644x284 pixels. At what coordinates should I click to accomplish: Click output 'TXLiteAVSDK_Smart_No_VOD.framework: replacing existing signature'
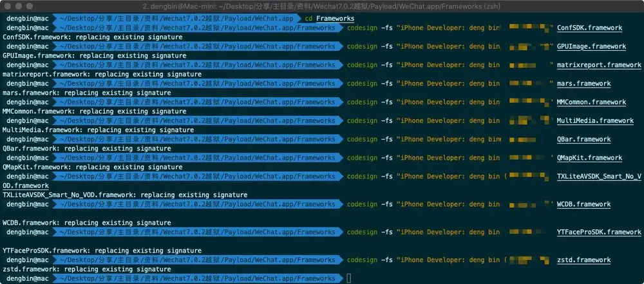(x=125, y=195)
